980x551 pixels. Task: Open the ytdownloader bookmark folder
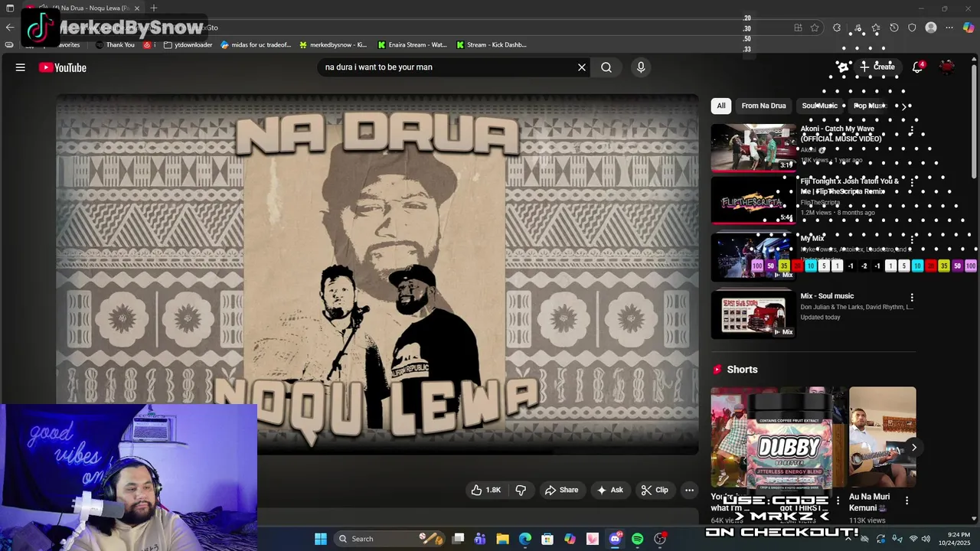coord(188,45)
